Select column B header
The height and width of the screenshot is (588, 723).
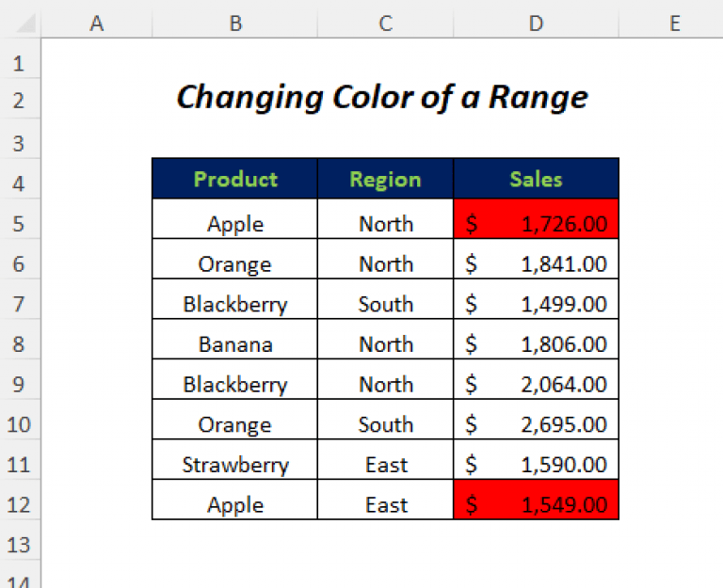coord(234,23)
